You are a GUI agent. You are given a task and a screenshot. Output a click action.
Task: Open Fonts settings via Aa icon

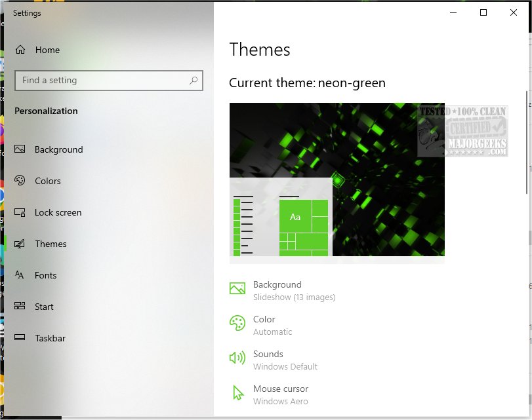(20, 275)
